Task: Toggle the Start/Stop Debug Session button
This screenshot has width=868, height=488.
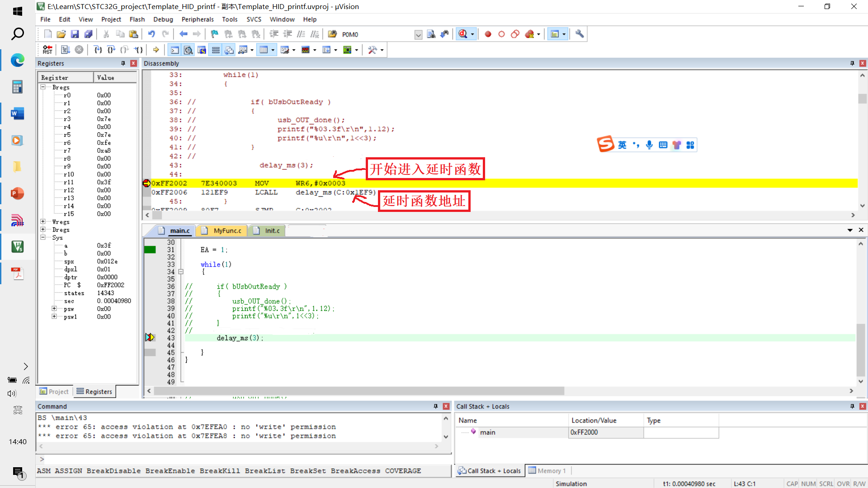Action: [x=462, y=34]
